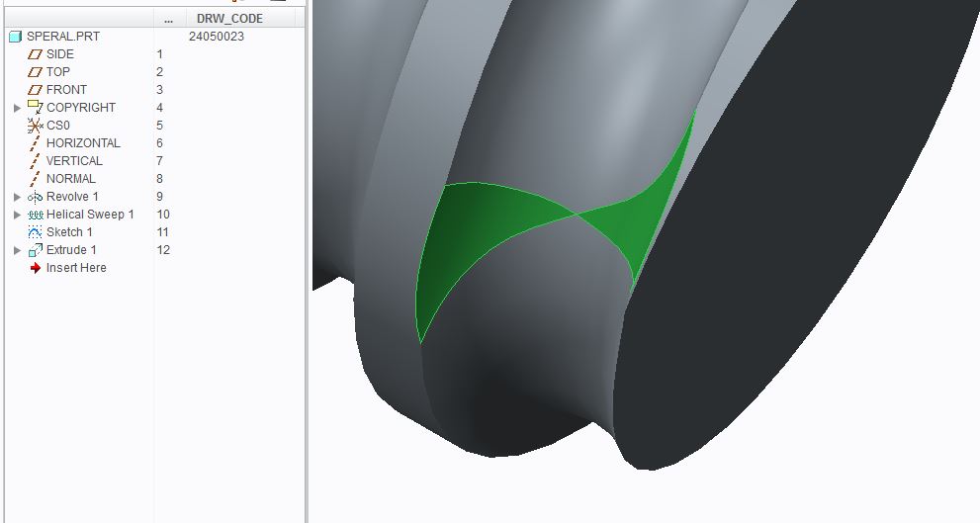Image resolution: width=980 pixels, height=523 pixels.
Task: Click feature number 10 for Helical Sweep 1
Action: (163, 215)
